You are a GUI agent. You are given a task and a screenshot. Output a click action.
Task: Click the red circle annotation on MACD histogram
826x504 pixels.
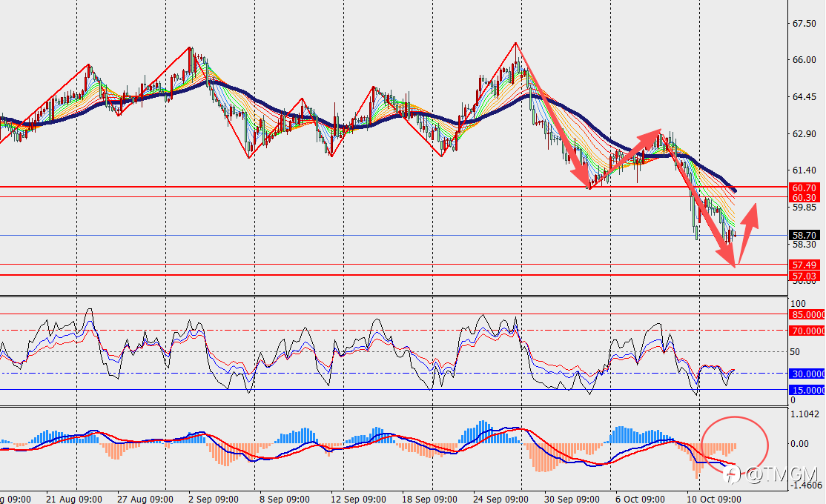pos(735,445)
